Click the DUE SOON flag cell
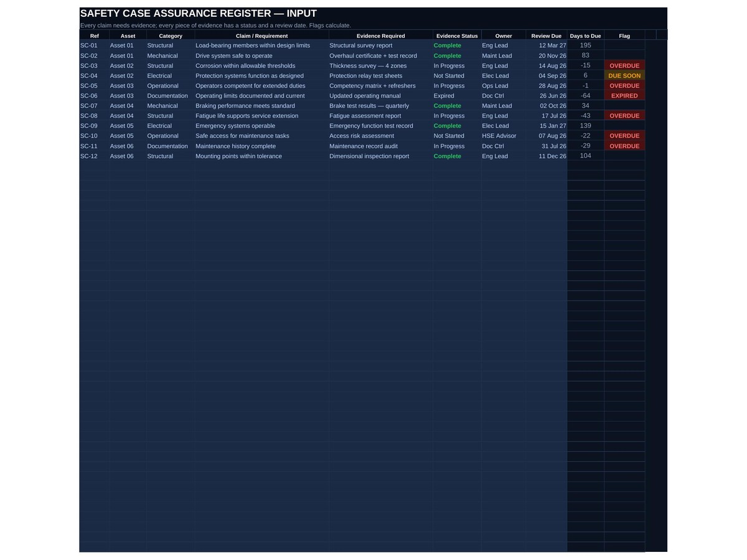The width and height of the screenshot is (747, 560). [624, 76]
